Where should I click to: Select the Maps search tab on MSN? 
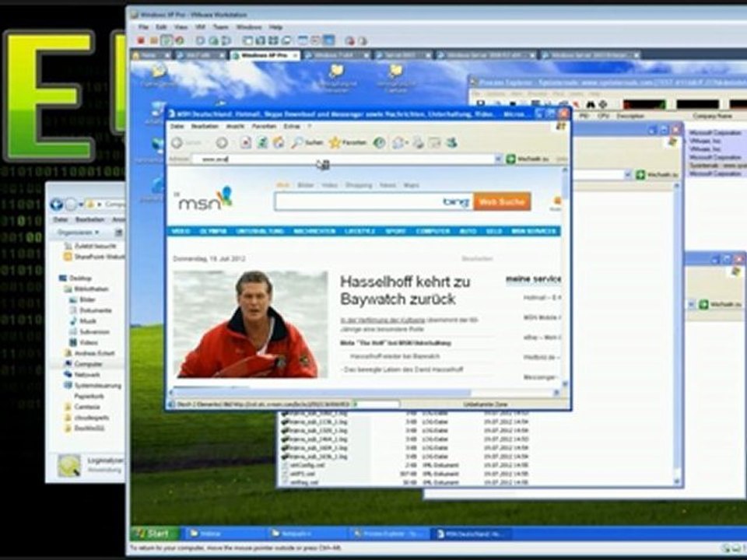[411, 185]
